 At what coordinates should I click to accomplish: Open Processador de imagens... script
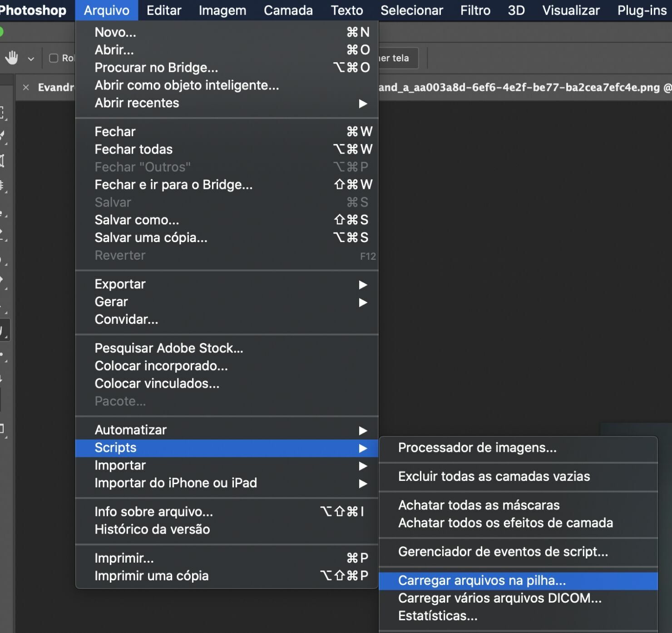tap(518, 448)
